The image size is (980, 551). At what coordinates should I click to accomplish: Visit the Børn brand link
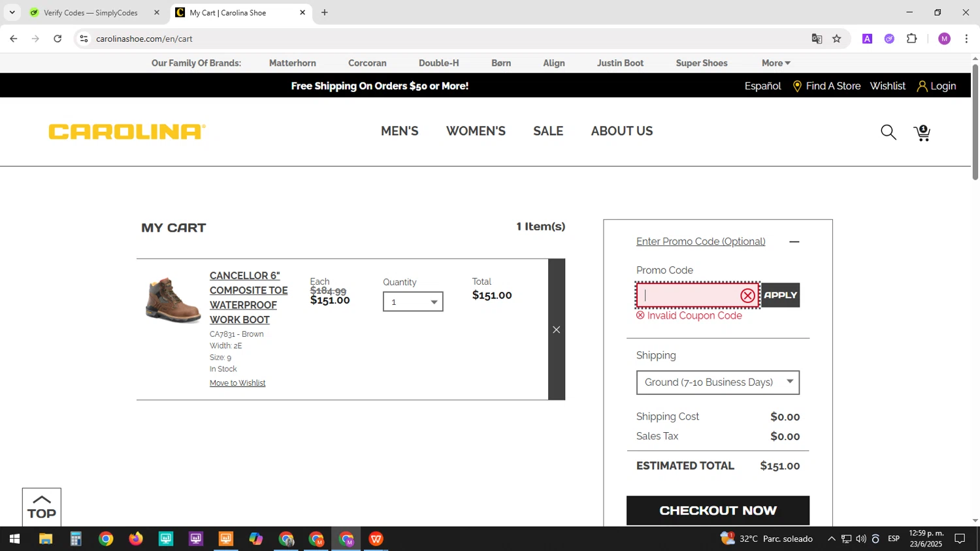[x=501, y=63]
